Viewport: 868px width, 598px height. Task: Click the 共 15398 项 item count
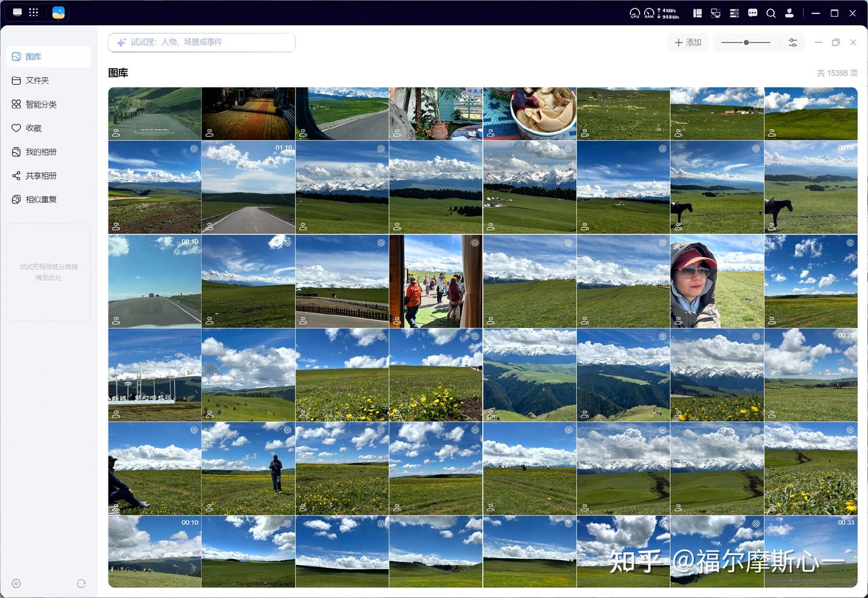pos(837,73)
